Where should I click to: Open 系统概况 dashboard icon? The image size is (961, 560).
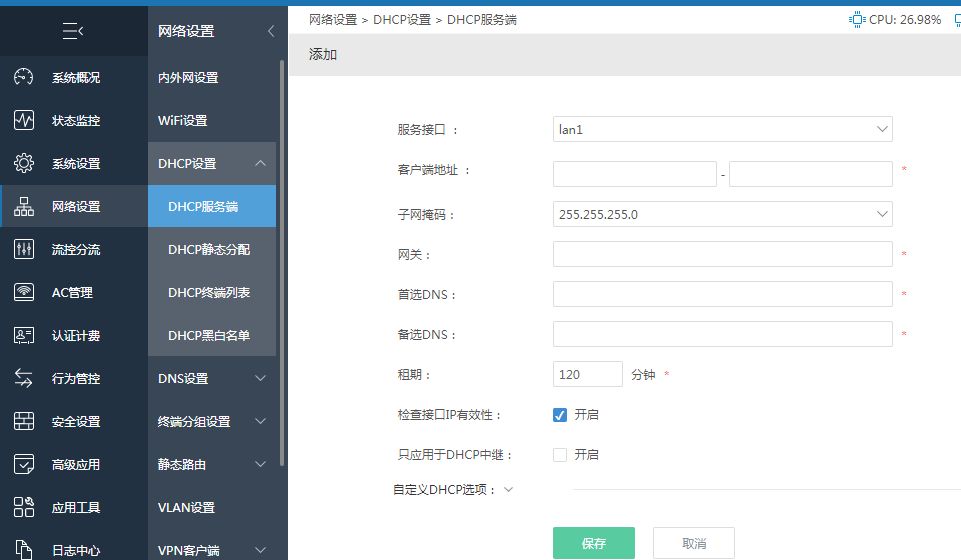point(24,77)
